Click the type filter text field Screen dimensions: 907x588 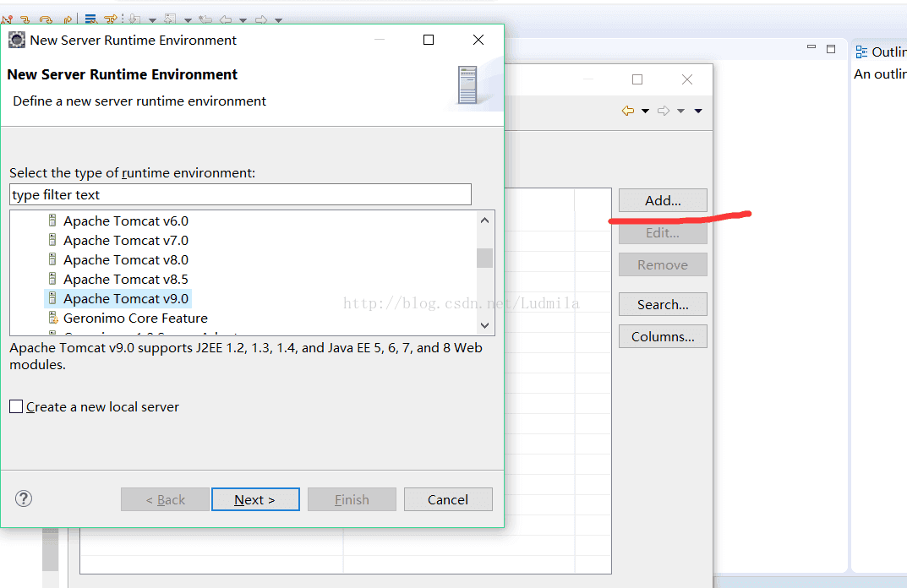coord(241,195)
